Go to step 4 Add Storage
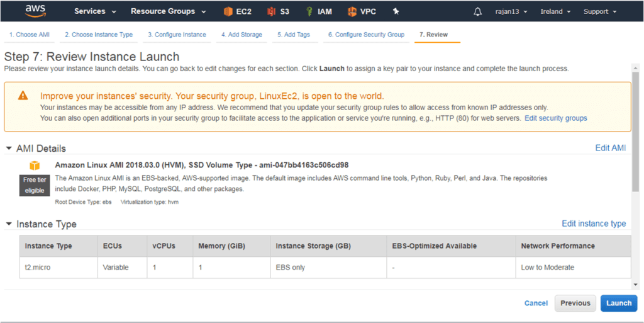This screenshot has width=644, height=323. click(241, 35)
